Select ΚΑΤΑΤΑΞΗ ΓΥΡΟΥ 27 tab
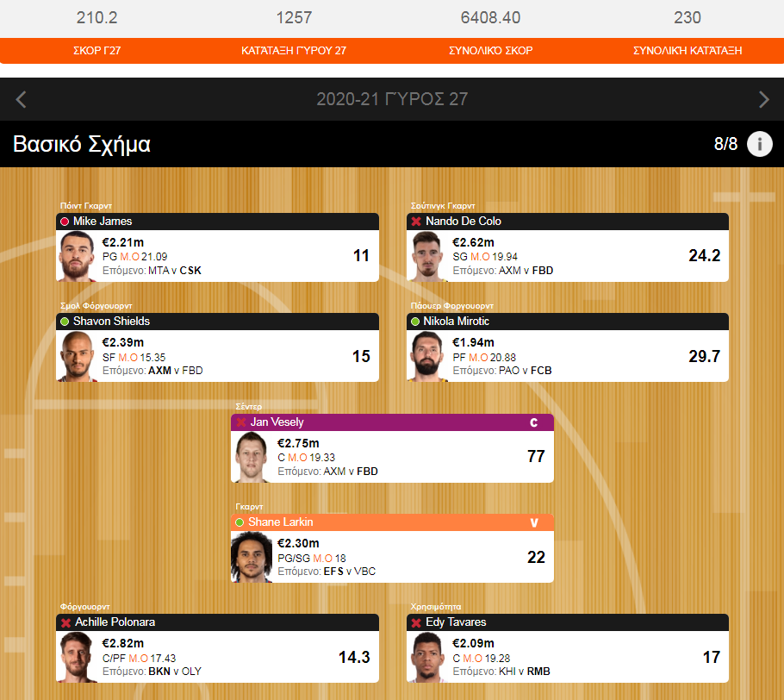The image size is (784, 700). coord(294,51)
